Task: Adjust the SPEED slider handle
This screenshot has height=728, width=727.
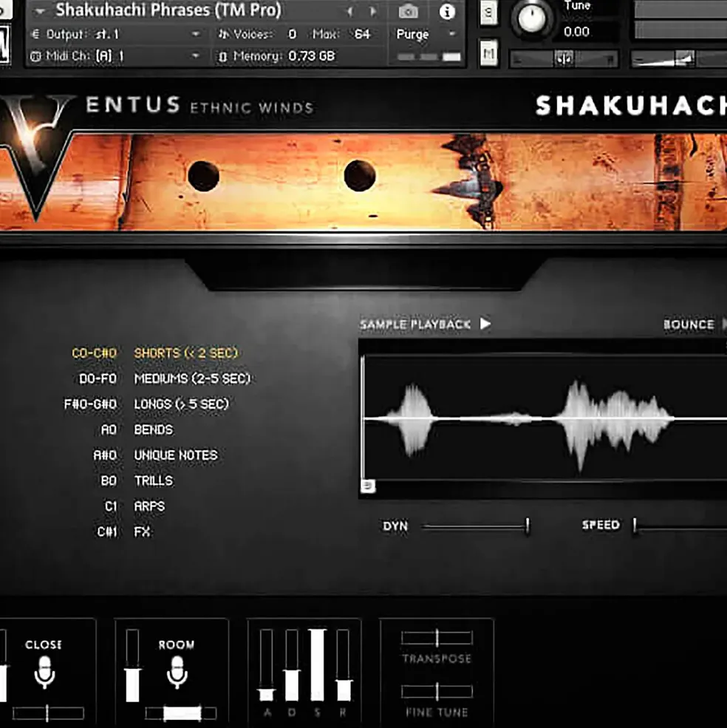Action: pos(635,525)
